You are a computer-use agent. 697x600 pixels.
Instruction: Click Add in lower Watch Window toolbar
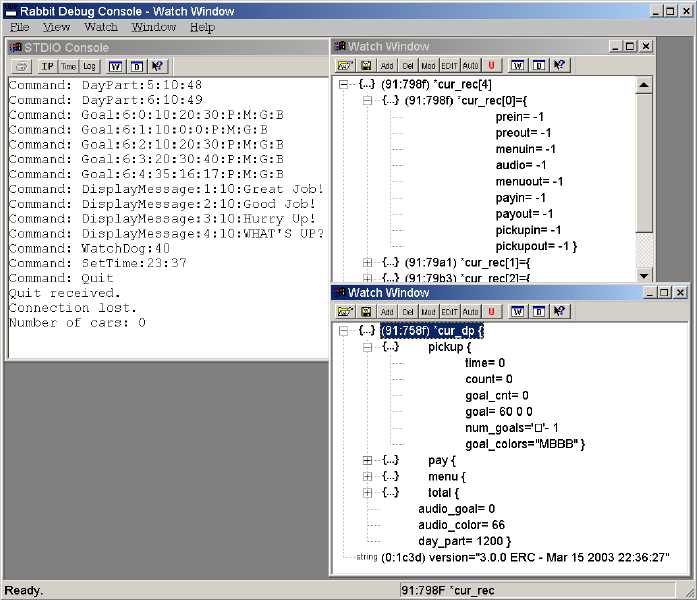[x=387, y=312]
